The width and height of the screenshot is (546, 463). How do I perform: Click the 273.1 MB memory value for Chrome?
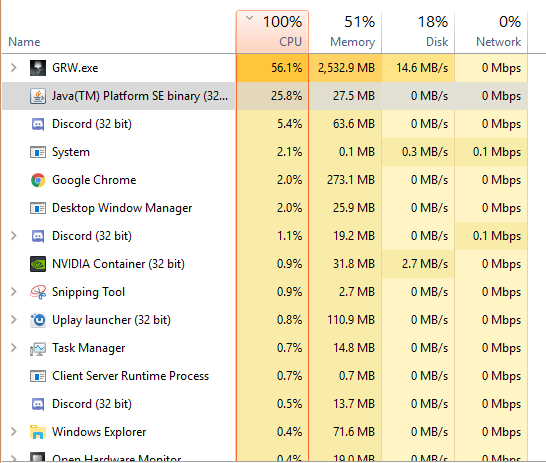[351, 180]
